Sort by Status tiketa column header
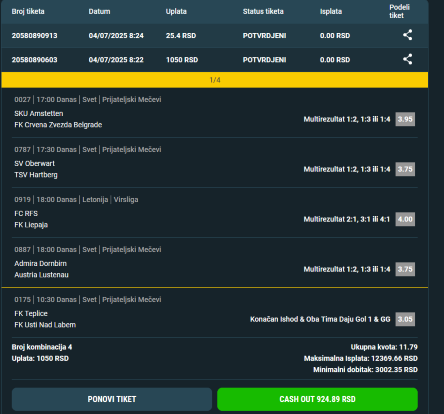Viewport: 444px width, 414px height. click(x=263, y=11)
